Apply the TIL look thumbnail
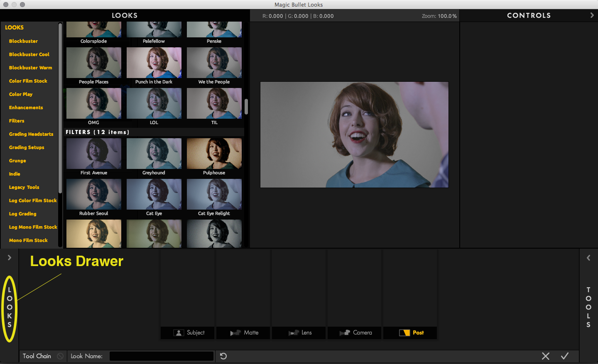 click(214, 103)
